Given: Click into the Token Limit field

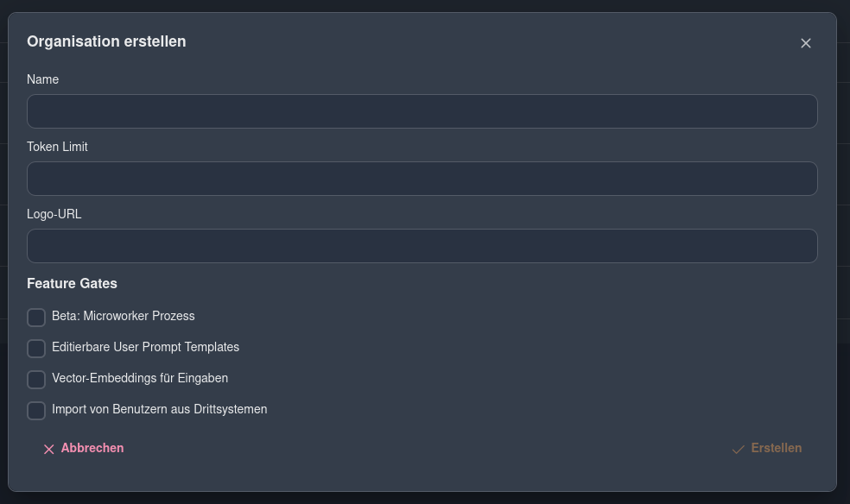Looking at the screenshot, I should pos(422,179).
